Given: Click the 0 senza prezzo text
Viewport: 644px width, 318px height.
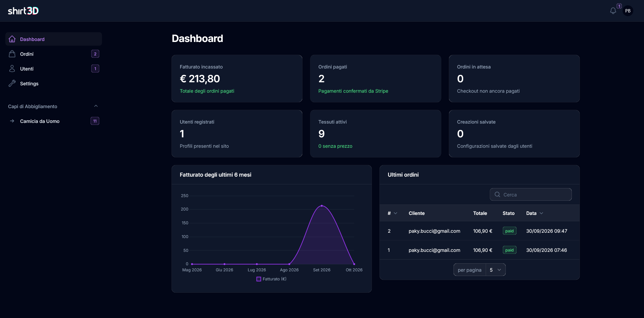Looking at the screenshot, I should [335, 146].
